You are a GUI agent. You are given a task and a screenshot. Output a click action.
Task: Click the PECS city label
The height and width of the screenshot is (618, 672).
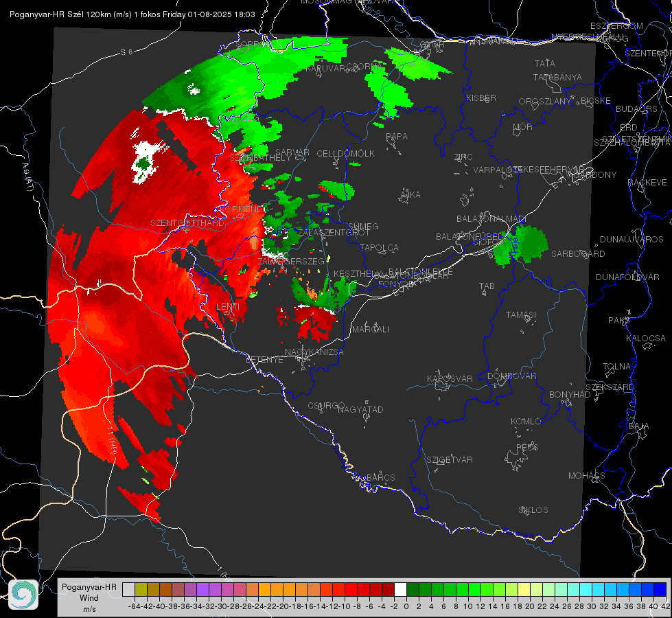point(526,448)
